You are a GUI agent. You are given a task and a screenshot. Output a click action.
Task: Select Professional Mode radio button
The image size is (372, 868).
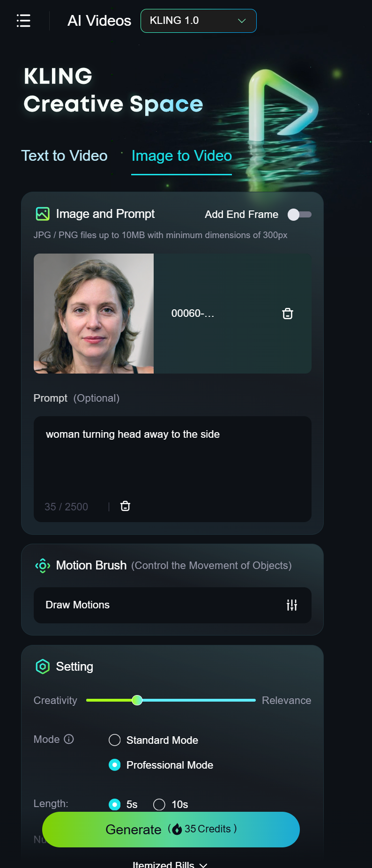(x=115, y=765)
